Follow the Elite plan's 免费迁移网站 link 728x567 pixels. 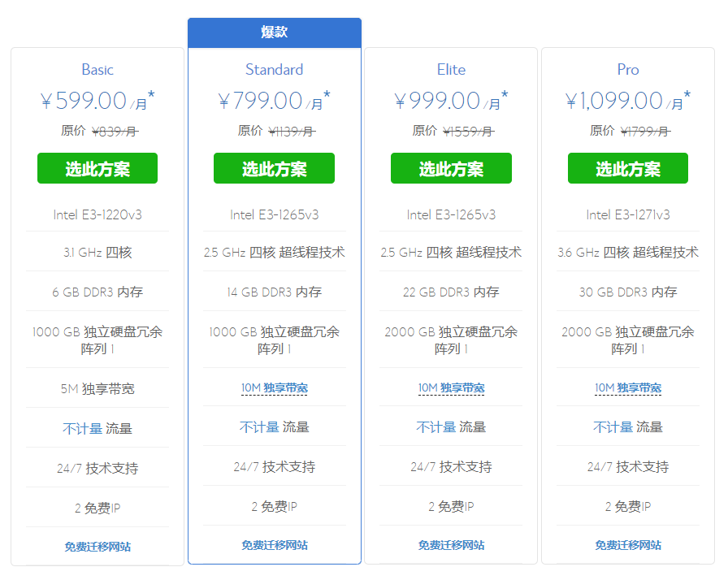pos(451,545)
